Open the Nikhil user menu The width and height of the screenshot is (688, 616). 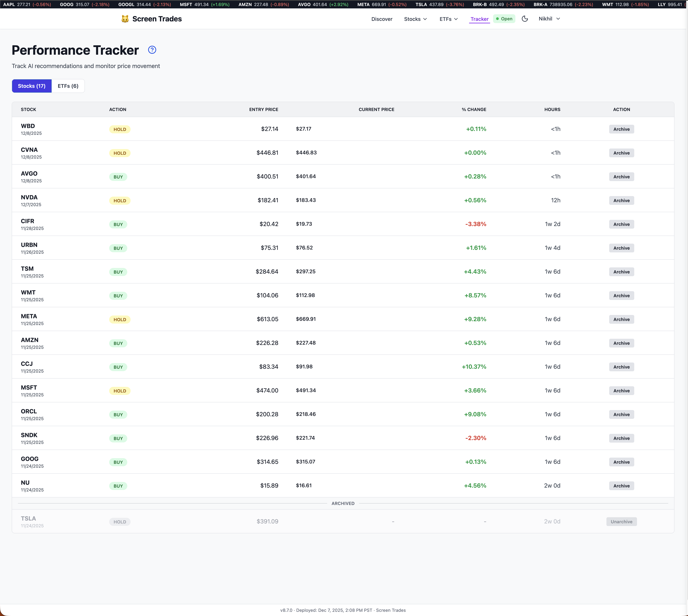click(549, 19)
